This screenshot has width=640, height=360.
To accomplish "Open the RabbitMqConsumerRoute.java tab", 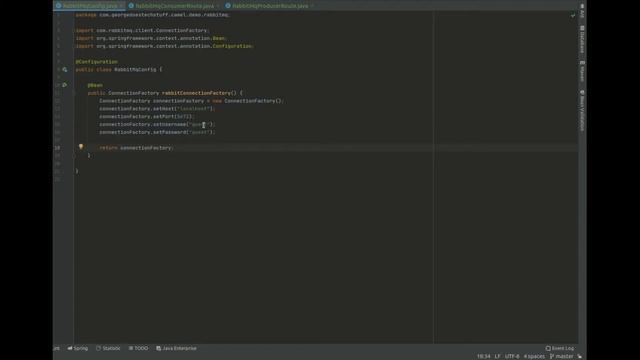I will coord(174,6).
